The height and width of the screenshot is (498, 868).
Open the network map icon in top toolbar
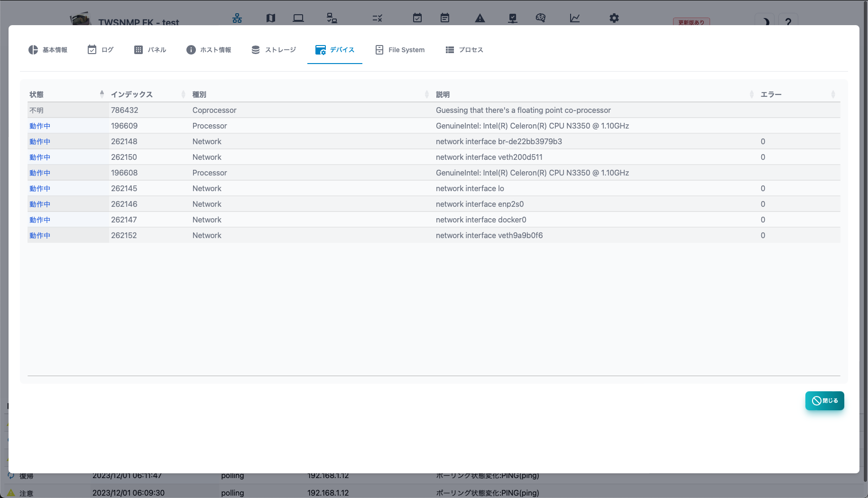point(237,18)
